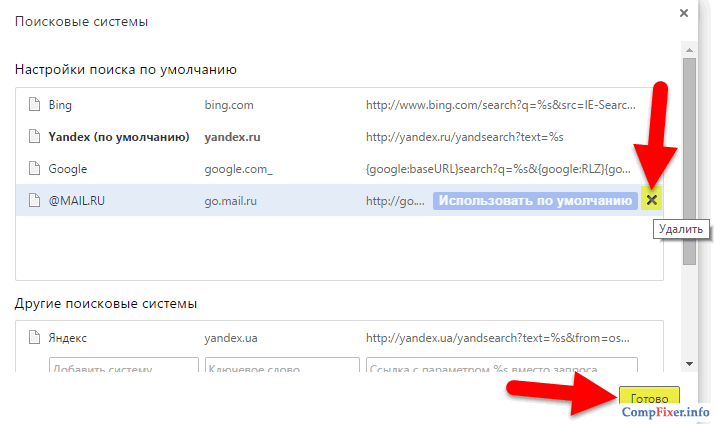This screenshot has width=716, height=424.
Task: Select the Bing search engine name
Action: [x=60, y=105]
